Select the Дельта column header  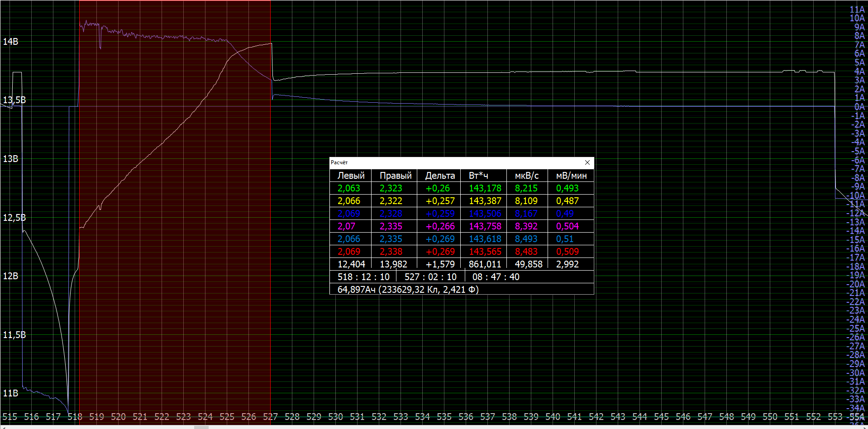pyautogui.click(x=439, y=176)
